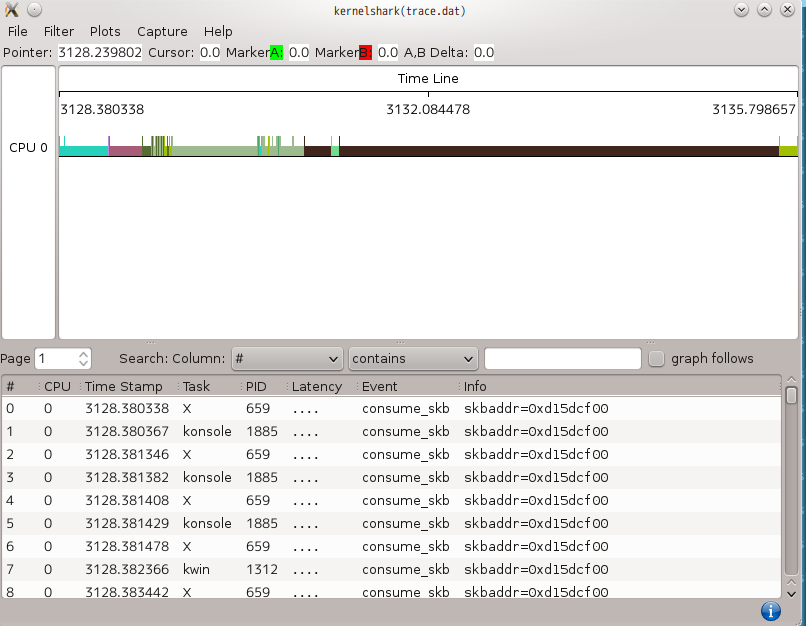This screenshot has width=806, height=626.
Task: Click the X11 window menu icon in title bar
Action: [x=11, y=9]
